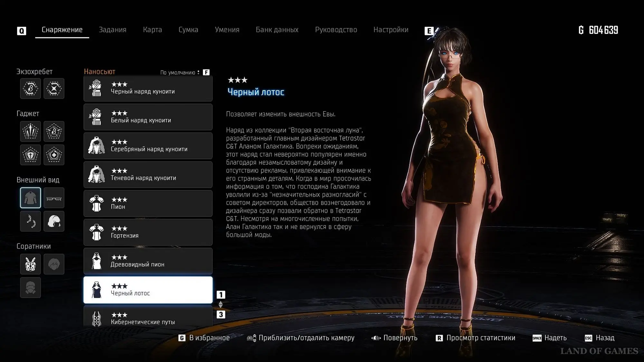Click the Черный лотос title heading

pyautogui.click(x=256, y=92)
